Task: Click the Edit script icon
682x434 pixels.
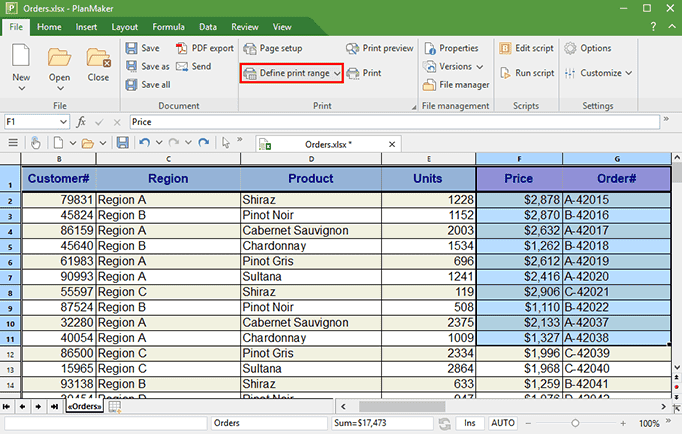Action: [506, 48]
